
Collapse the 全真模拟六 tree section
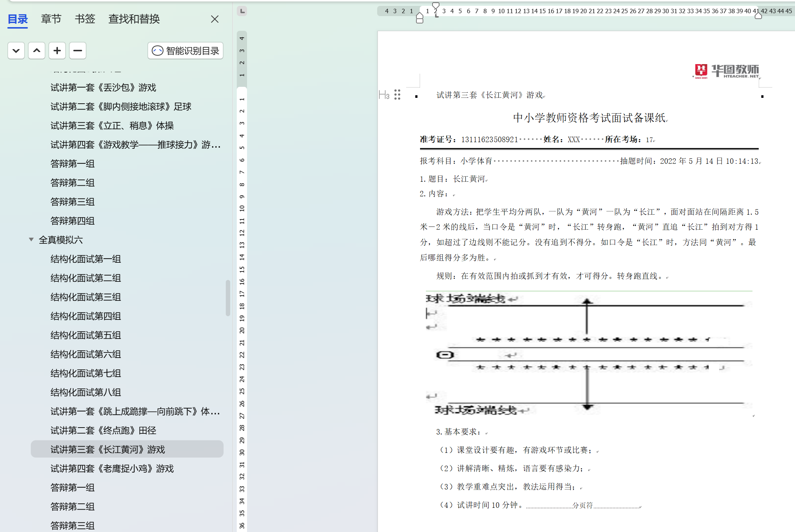pos(32,240)
